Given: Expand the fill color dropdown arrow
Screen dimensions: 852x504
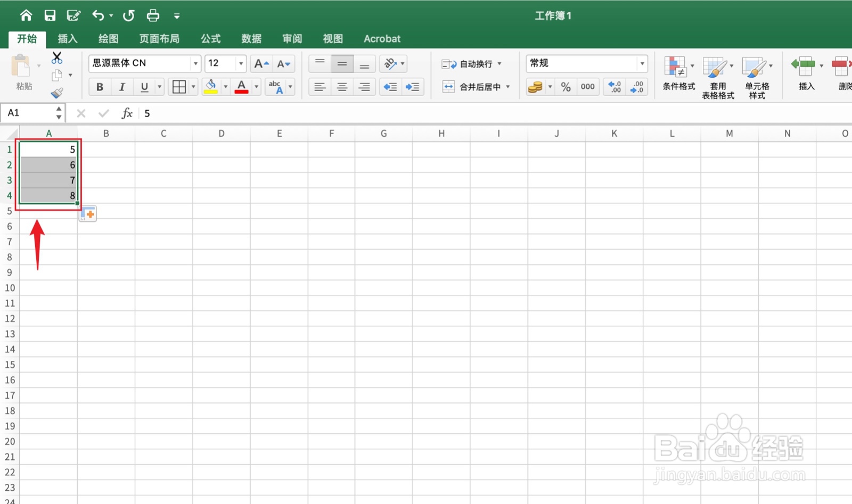Looking at the screenshot, I should 225,87.
